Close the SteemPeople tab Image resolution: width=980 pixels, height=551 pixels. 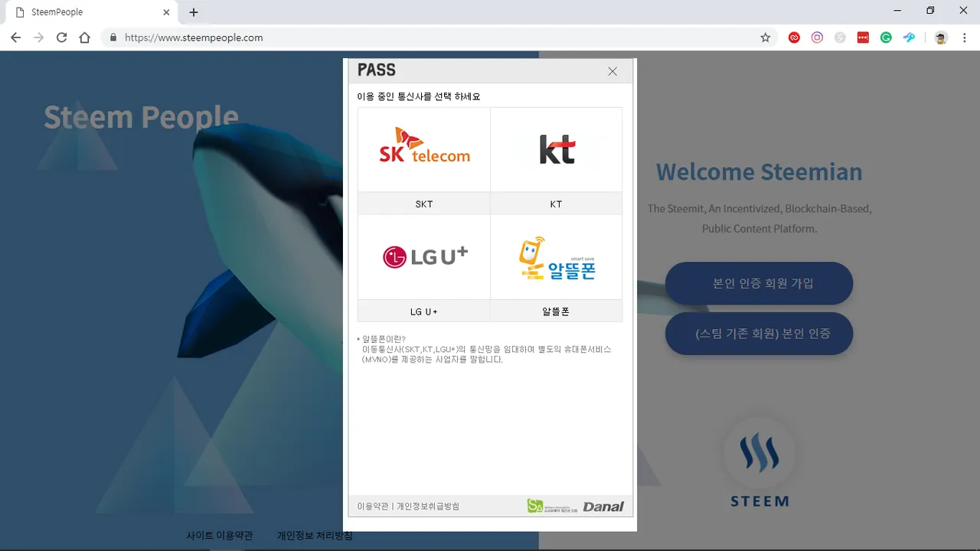point(166,12)
